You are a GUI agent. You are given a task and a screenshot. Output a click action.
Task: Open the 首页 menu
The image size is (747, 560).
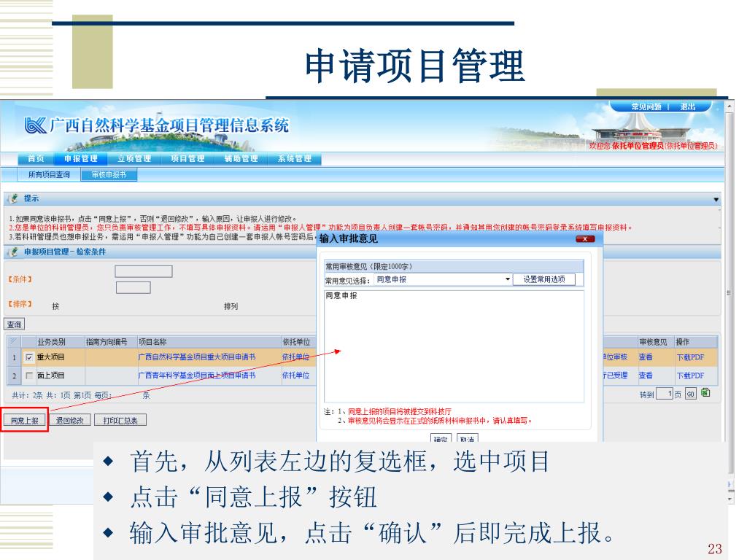coord(36,158)
